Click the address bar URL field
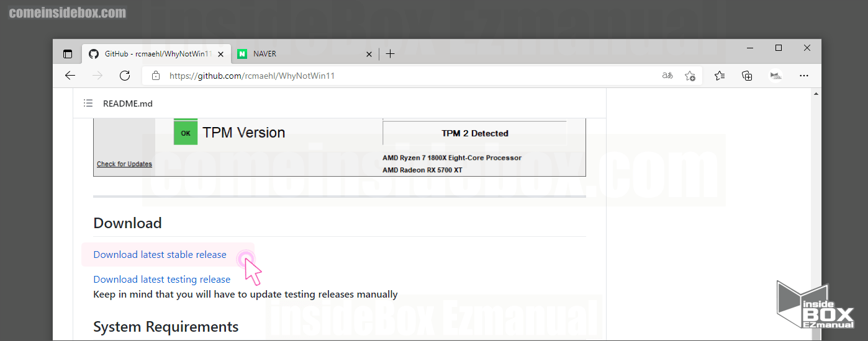Image resolution: width=868 pixels, height=341 pixels. (x=404, y=76)
